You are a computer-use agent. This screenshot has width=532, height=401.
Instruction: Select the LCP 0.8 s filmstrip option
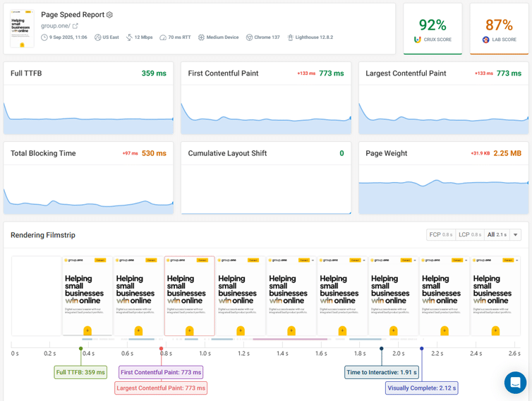tap(470, 234)
